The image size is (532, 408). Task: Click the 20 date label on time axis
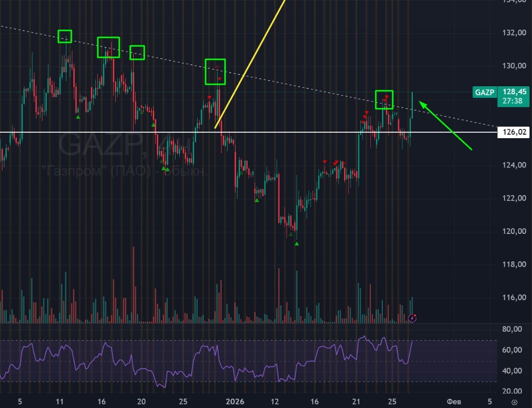click(x=141, y=402)
